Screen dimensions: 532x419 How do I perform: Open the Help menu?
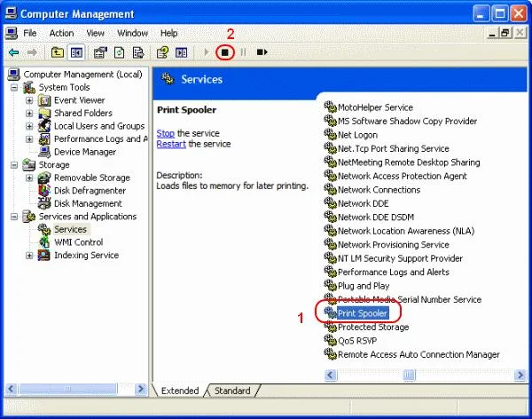169,34
